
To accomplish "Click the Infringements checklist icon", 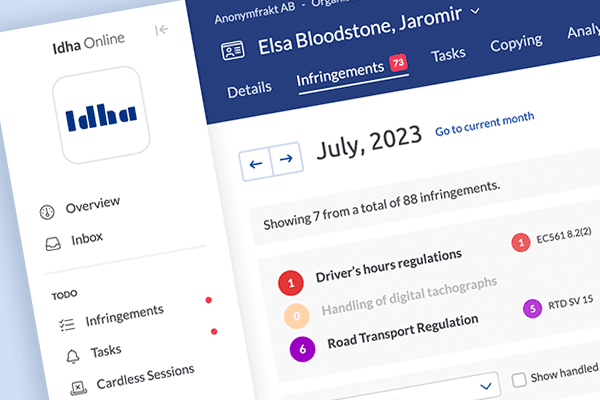I will coord(67,323).
